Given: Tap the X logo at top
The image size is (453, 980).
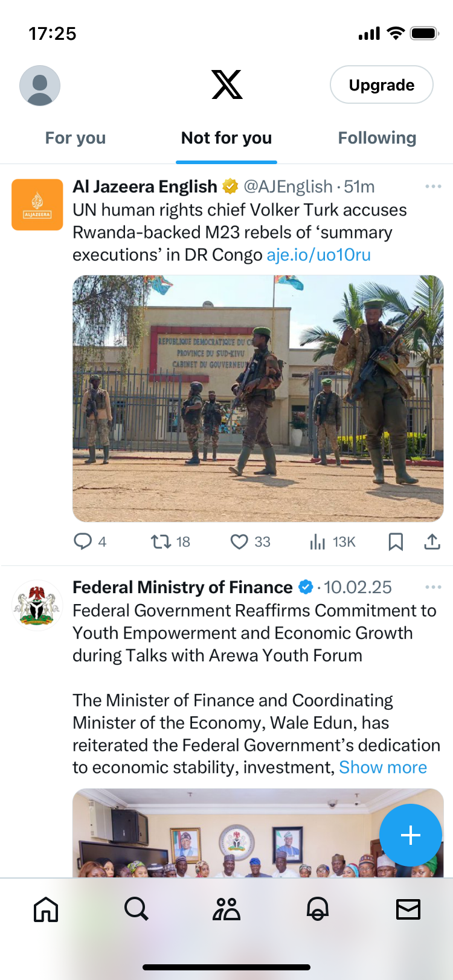Looking at the screenshot, I should (227, 84).
